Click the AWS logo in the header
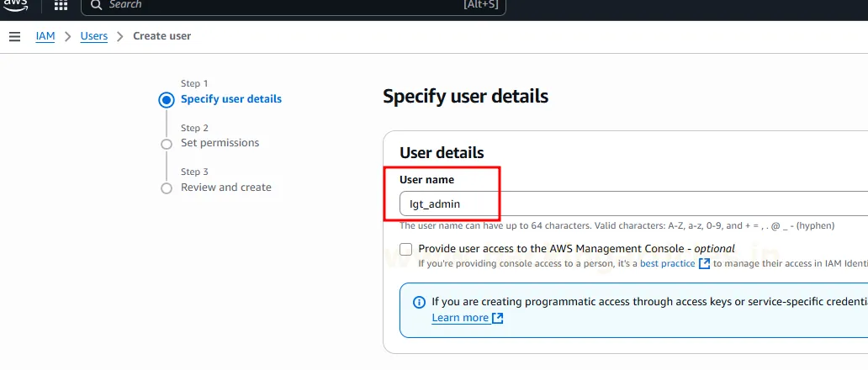The image size is (868, 370). pyautogui.click(x=15, y=5)
